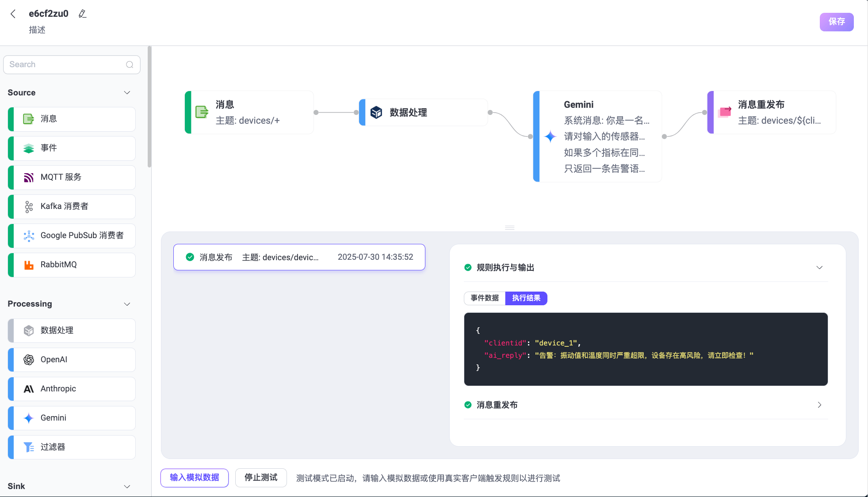The width and height of the screenshot is (868, 497).
Task: Select the Gemini processor icon
Action: [28, 418]
